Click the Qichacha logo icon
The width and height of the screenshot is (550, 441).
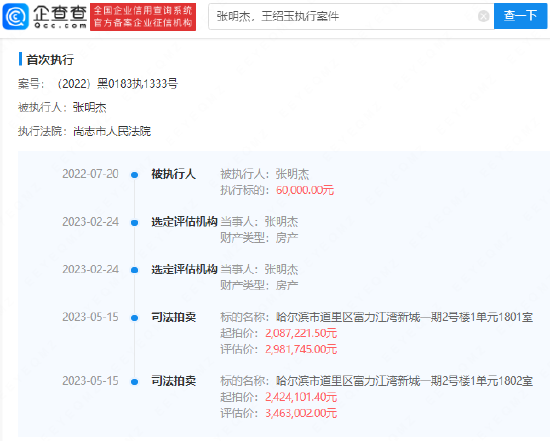click(x=15, y=16)
